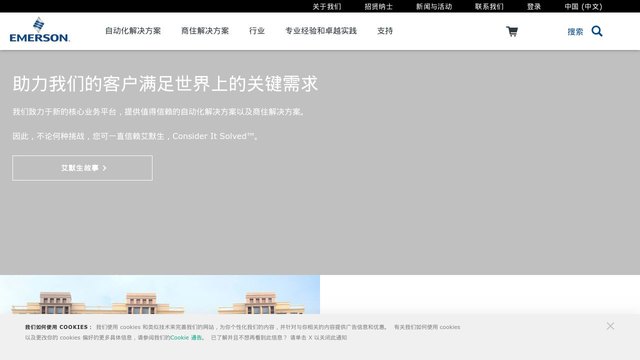The width and height of the screenshot is (640, 360).
Task: Open the 招贤纳士 careers link
Action: tap(378, 7)
